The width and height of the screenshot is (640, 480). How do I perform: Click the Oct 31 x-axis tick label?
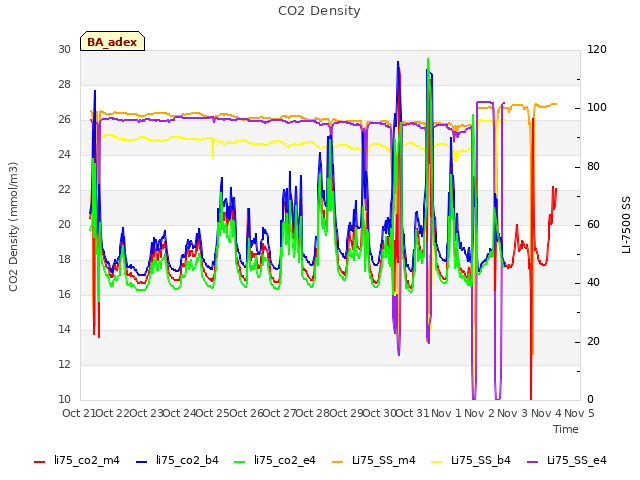tap(412, 413)
